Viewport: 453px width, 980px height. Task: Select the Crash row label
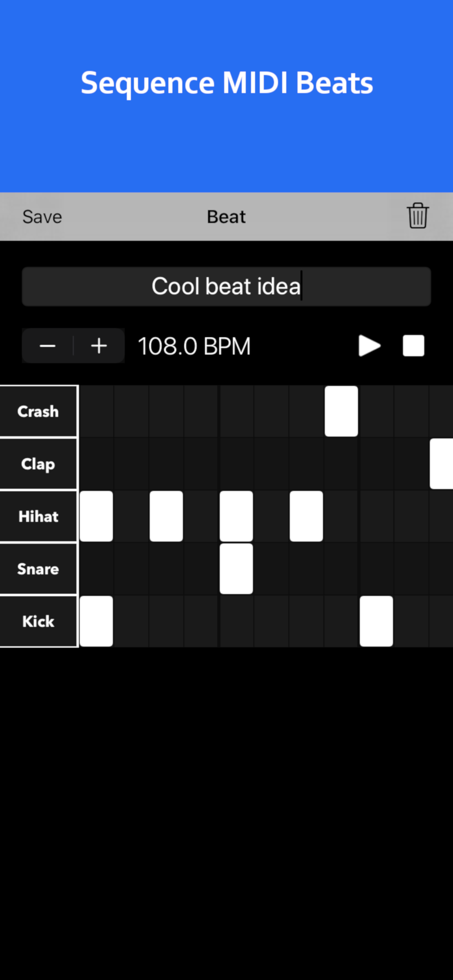tap(38, 411)
